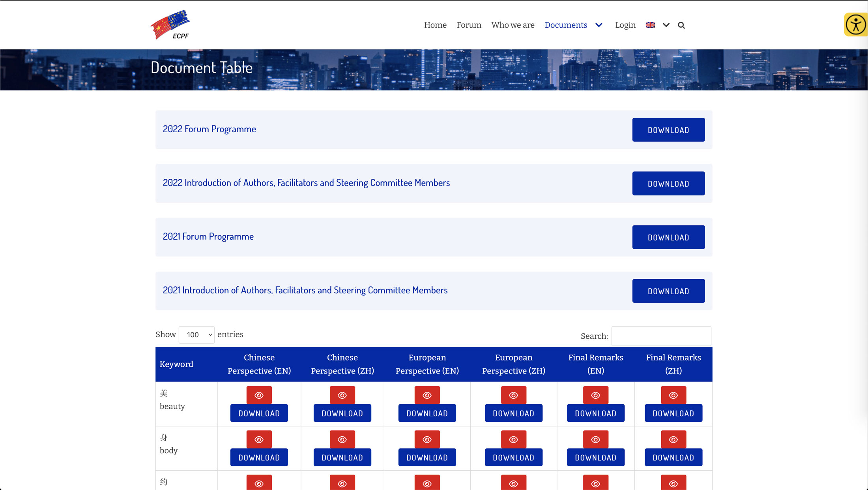Open 2022 Introduction of Authors title link
868x490 pixels.
[x=306, y=182]
